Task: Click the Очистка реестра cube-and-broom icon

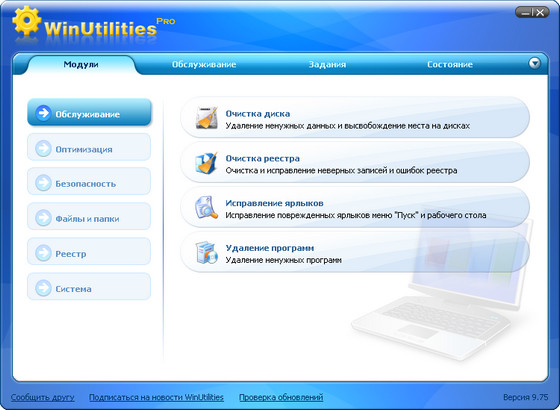Action: point(206,162)
